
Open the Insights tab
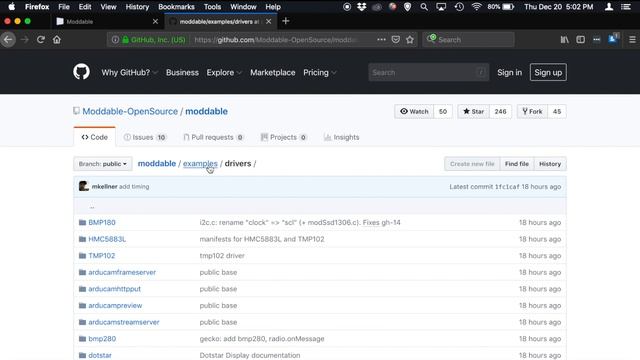342,137
